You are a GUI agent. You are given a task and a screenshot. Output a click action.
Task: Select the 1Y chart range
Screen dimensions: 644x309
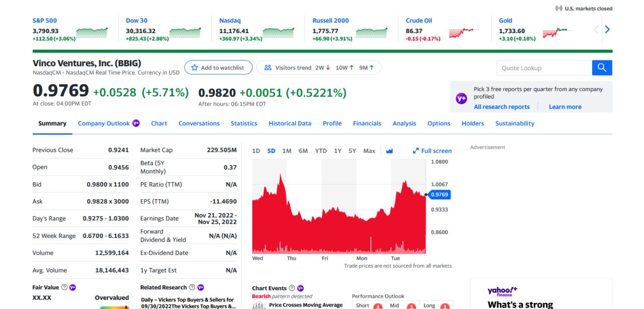pyautogui.click(x=338, y=151)
